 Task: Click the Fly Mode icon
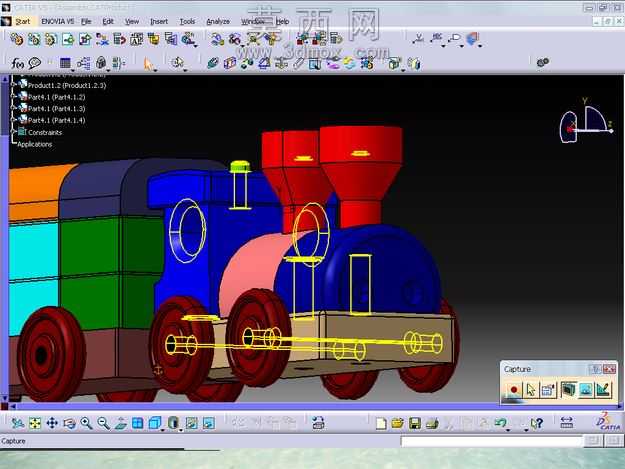[17, 423]
